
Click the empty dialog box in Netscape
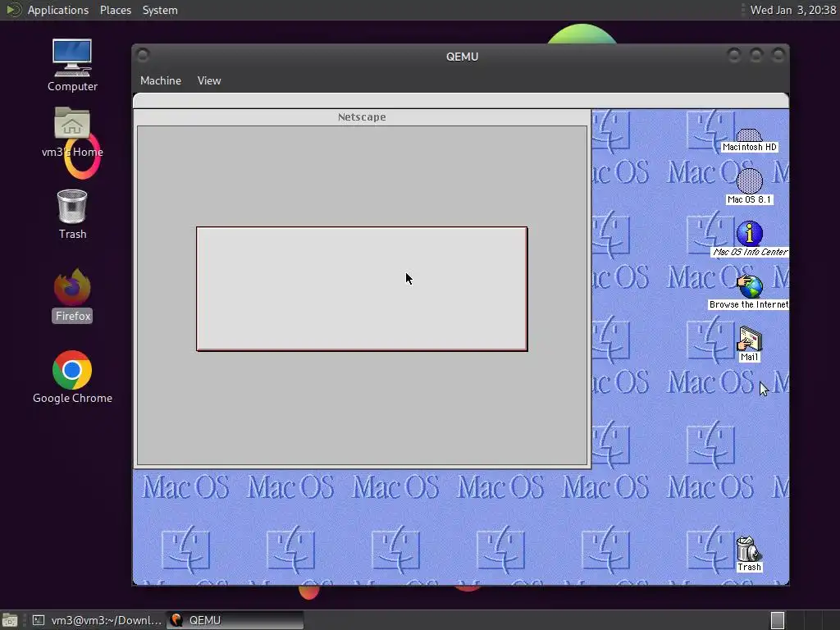[x=362, y=290]
